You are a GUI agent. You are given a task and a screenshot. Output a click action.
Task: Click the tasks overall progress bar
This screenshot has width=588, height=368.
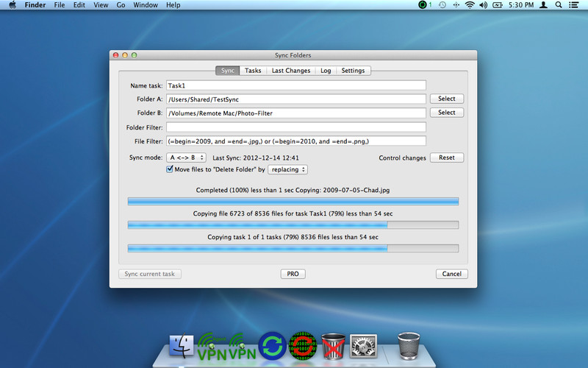coord(293,248)
